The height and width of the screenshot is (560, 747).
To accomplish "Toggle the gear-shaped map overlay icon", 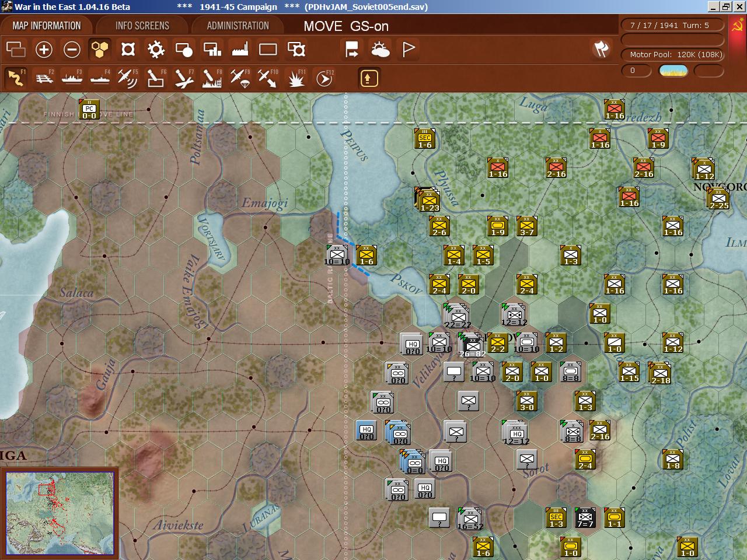I will (x=156, y=50).
